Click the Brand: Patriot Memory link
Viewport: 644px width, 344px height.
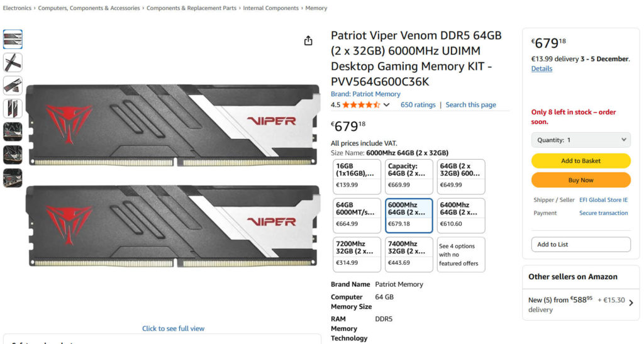(x=365, y=94)
